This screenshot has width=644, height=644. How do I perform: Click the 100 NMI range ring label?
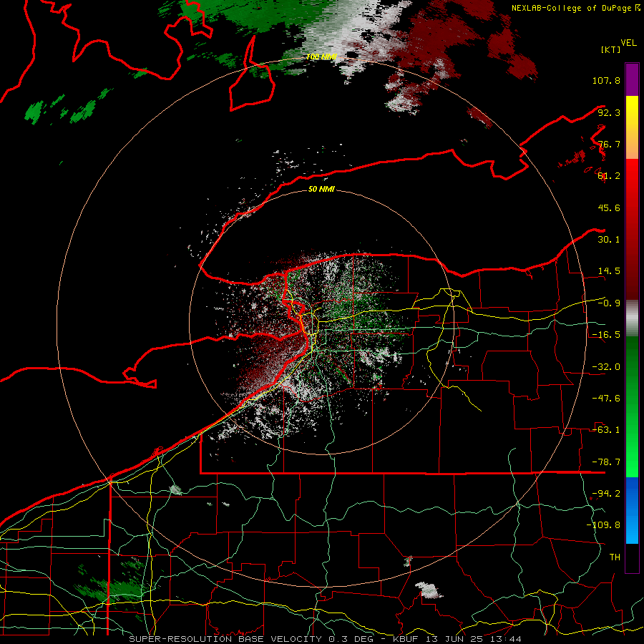321,57
